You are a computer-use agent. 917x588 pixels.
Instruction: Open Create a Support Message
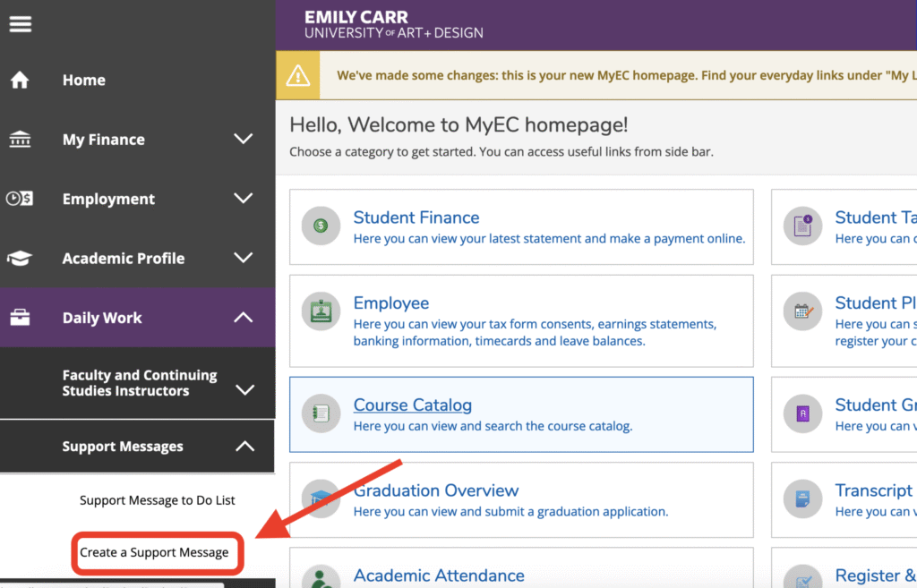click(154, 552)
